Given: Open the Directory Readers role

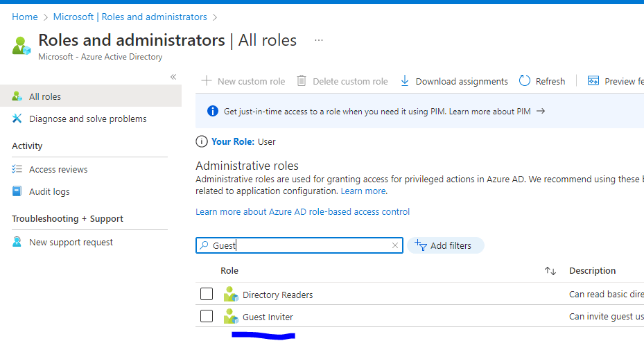Looking at the screenshot, I should [278, 295].
